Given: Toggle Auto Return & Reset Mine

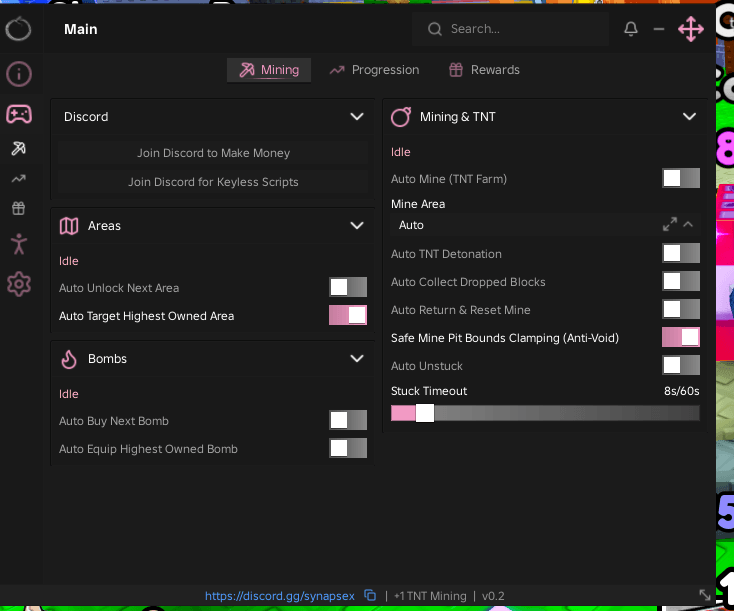Looking at the screenshot, I should (681, 309).
